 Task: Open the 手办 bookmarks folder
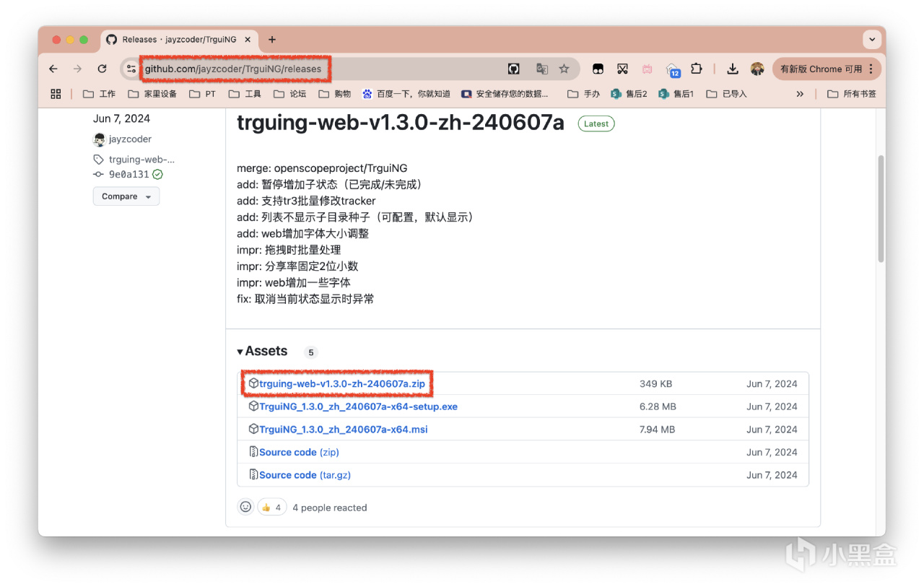click(584, 94)
